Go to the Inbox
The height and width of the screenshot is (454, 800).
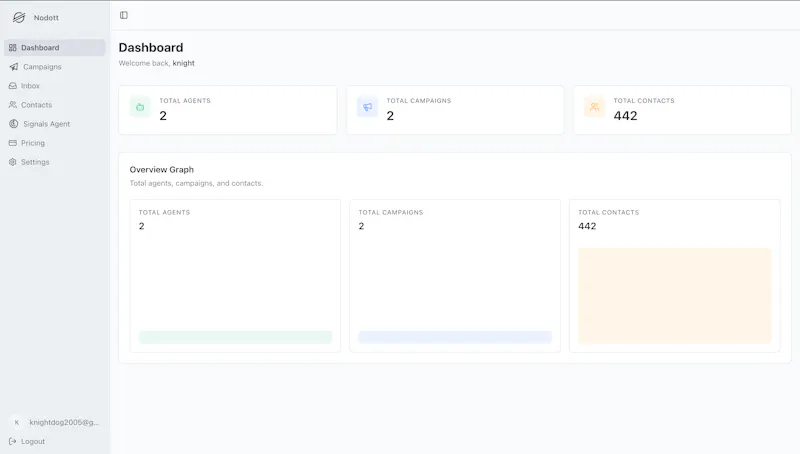pyautogui.click(x=55, y=86)
